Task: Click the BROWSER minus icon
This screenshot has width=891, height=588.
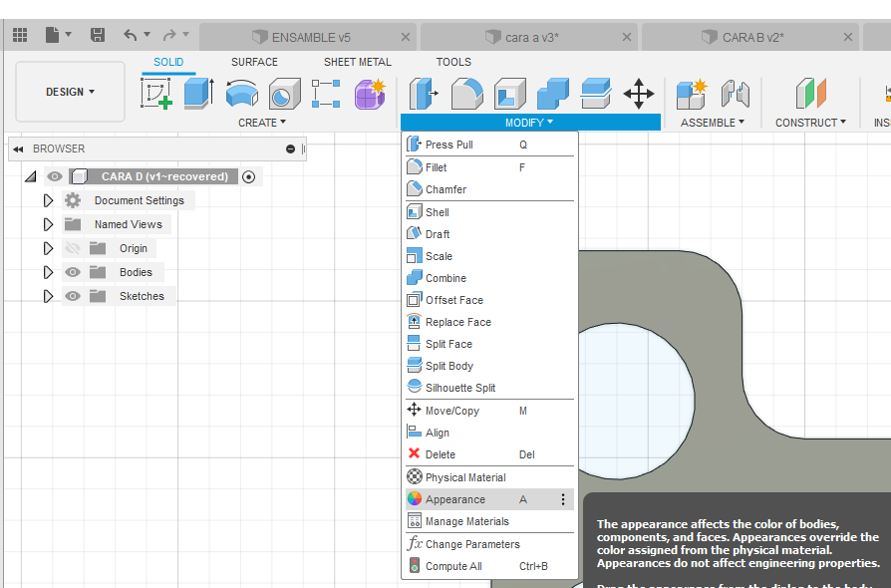Action: click(x=290, y=148)
